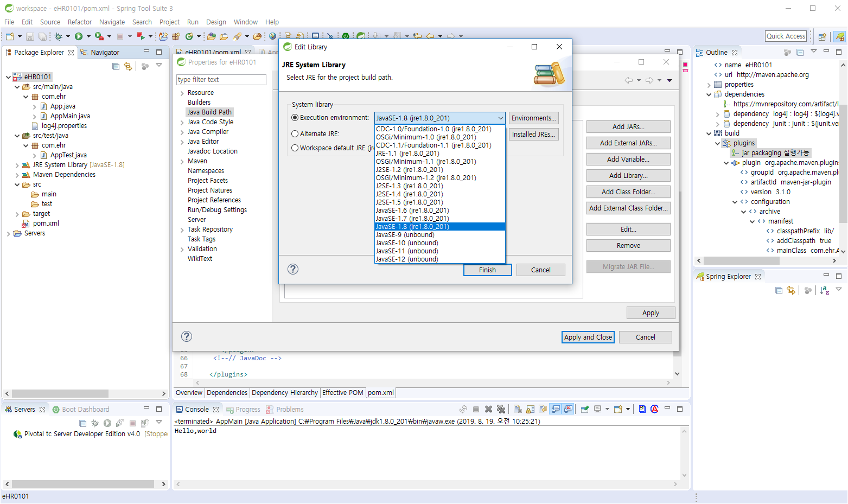Toggle the Console Scroll Lock icon

[530, 409]
